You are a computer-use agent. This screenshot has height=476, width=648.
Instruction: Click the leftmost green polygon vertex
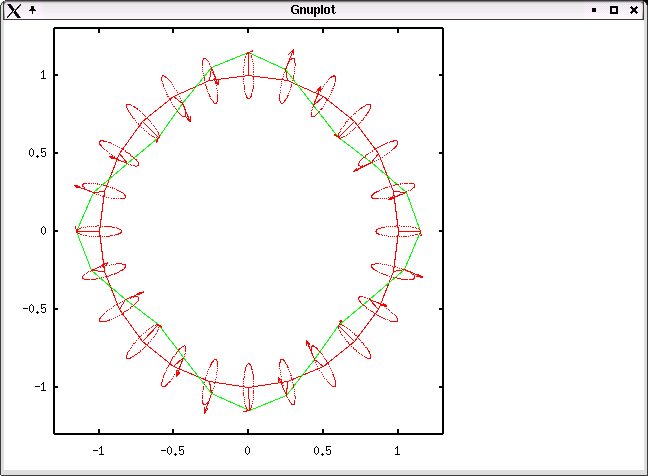[77, 231]
